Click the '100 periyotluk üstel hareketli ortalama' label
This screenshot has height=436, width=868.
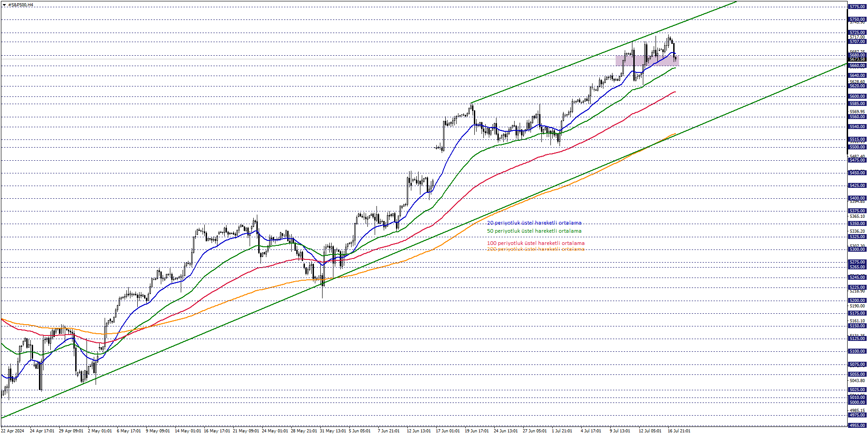pos(535,243)
